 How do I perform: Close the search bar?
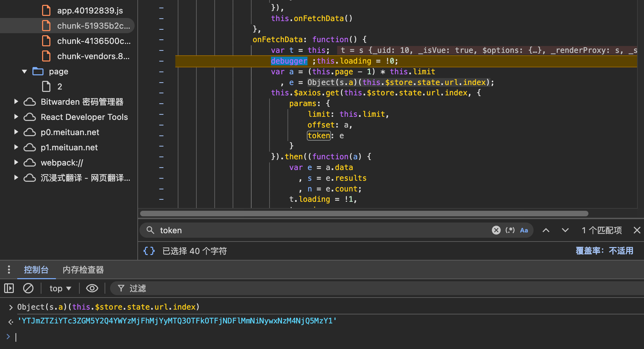pos(637,230)
